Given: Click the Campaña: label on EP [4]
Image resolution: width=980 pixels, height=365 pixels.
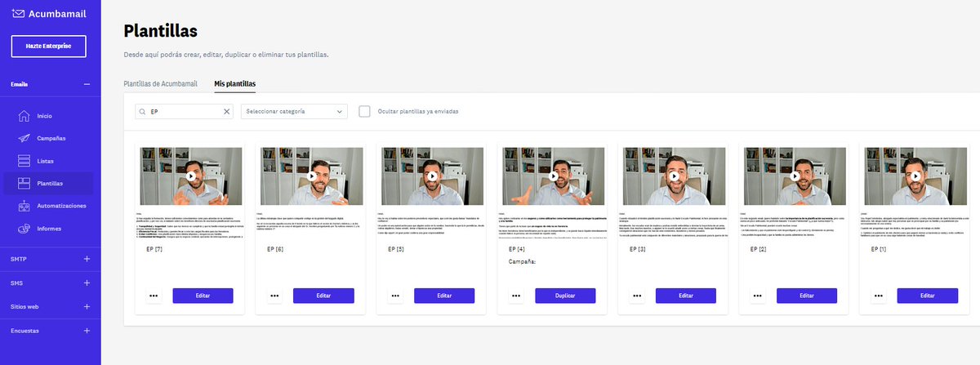Looking at the screenshot, I should (x=523, y=263).
